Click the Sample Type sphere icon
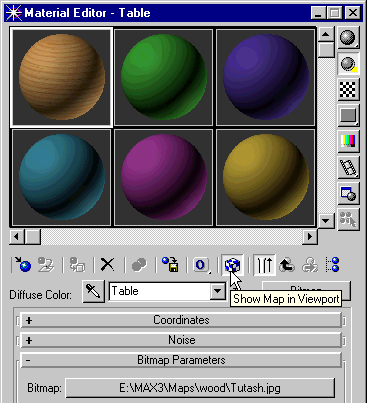 pyautogui.click(x=348, y=37)
